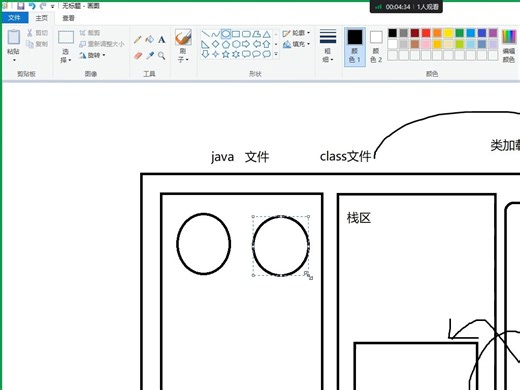Open the File (文件) menu

[x=14, y=18]
